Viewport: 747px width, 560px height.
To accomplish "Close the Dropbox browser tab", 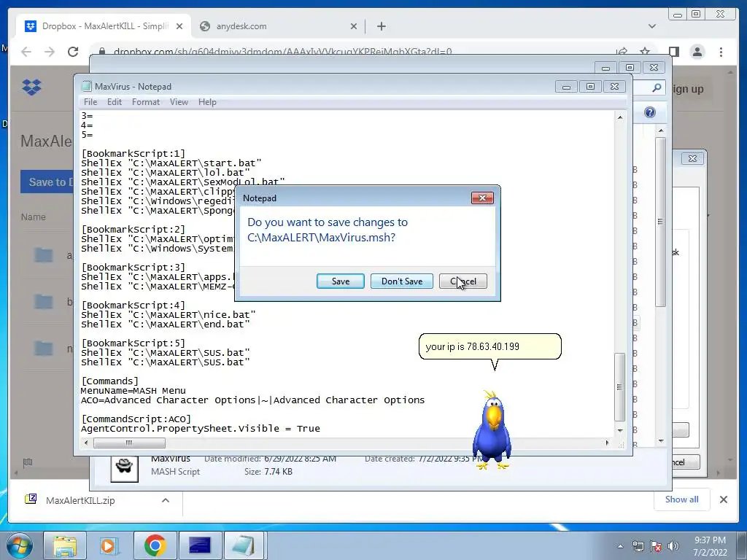I will click(179, 26).
